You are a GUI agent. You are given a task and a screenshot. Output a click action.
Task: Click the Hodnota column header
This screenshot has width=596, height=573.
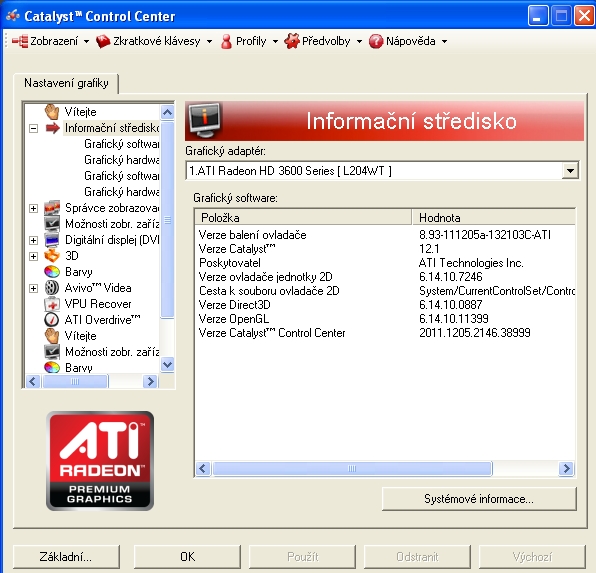pyautogui.click(x=493, y=217)
